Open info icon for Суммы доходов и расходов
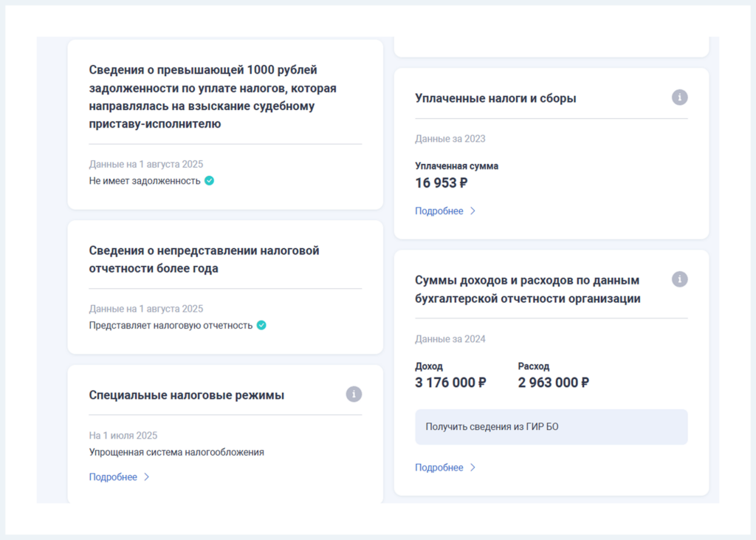 point(680,279)
